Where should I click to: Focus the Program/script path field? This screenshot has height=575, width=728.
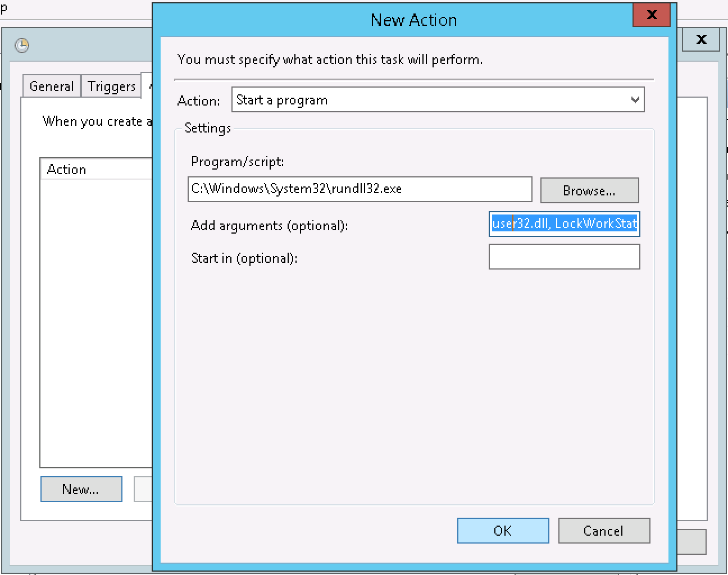coord(360,189)
